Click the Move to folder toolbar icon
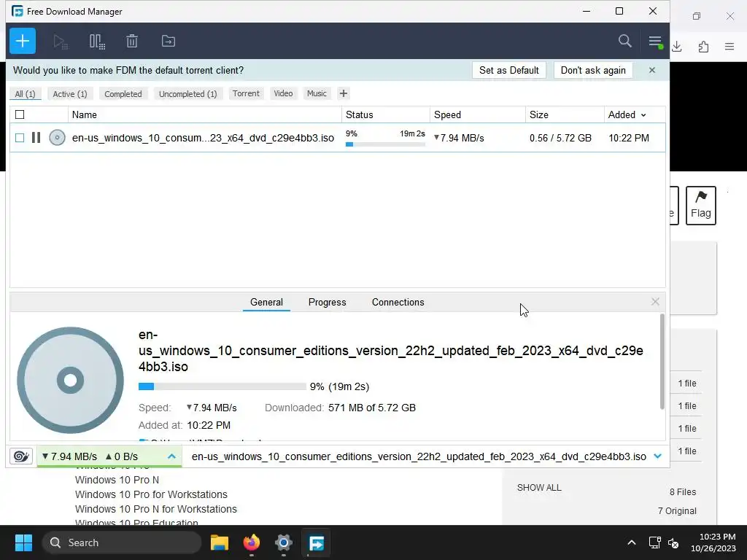This screenshot has width=747, height=560. (169, 42)
